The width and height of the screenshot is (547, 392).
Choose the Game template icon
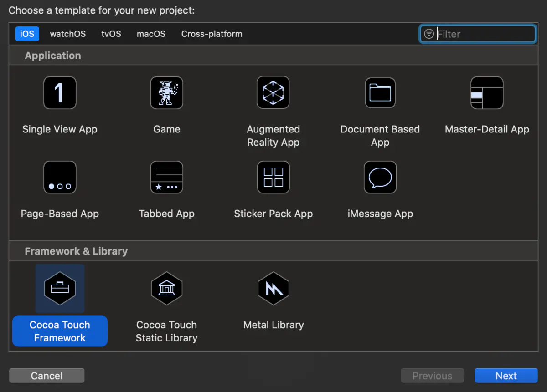tap(167, 93)
